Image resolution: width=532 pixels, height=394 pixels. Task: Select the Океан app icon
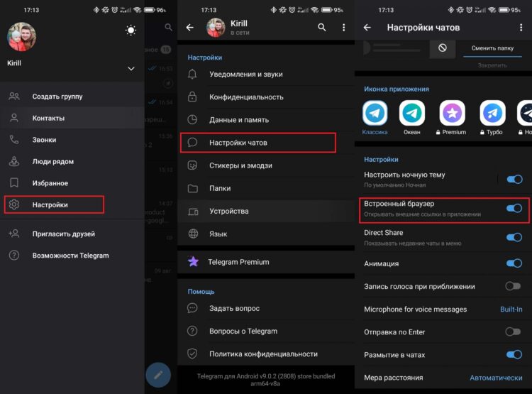(412, 113)
